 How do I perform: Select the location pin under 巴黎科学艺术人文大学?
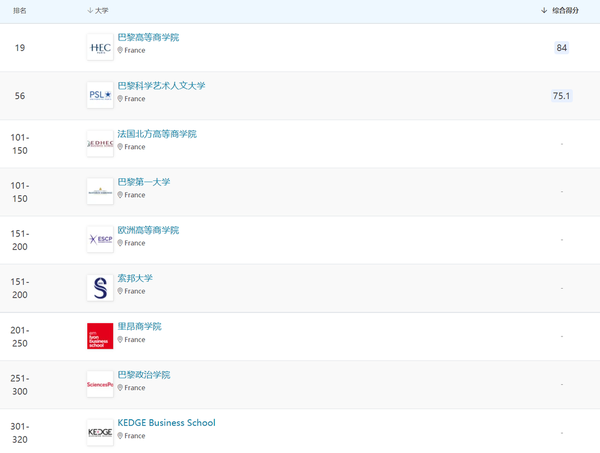coord(120,99)
